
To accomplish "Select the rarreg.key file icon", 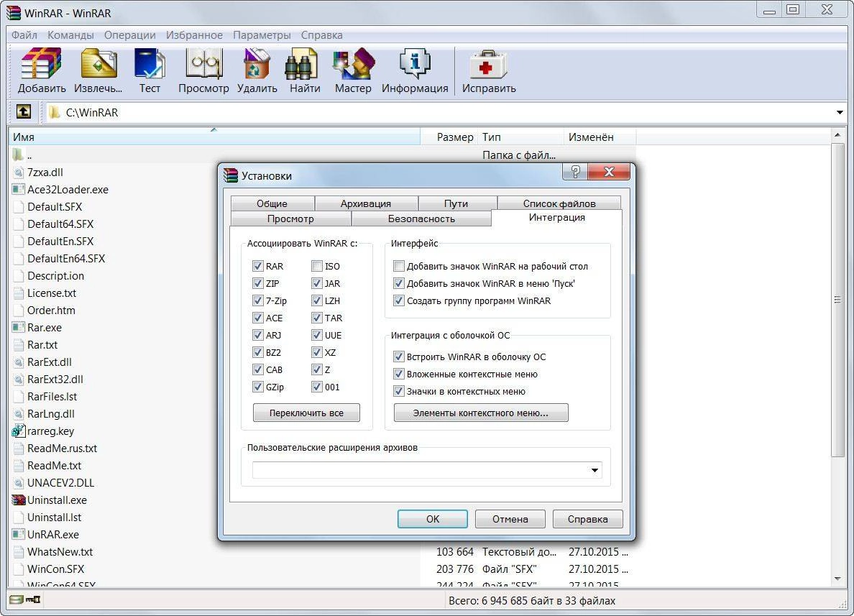I will coord(19,431).
